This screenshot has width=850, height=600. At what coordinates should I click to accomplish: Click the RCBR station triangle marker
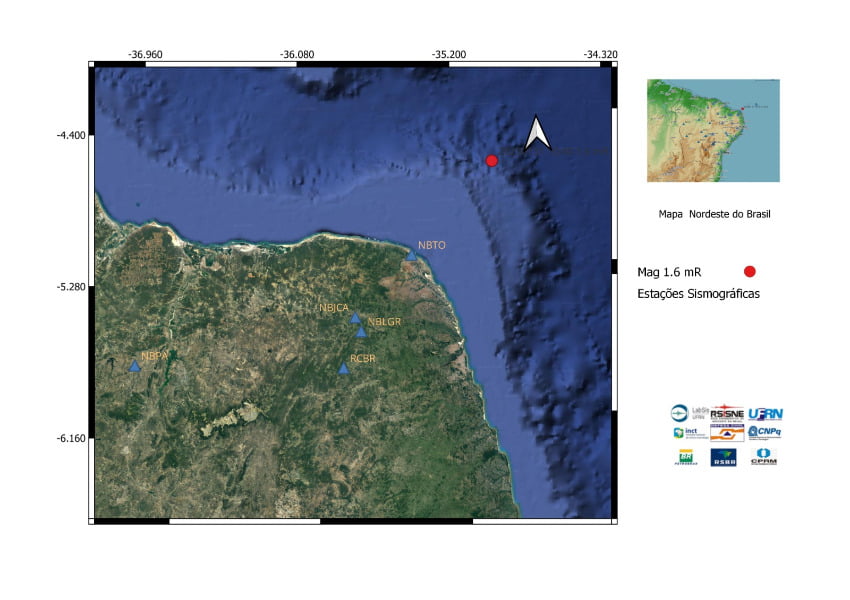[x=343, y=369]
